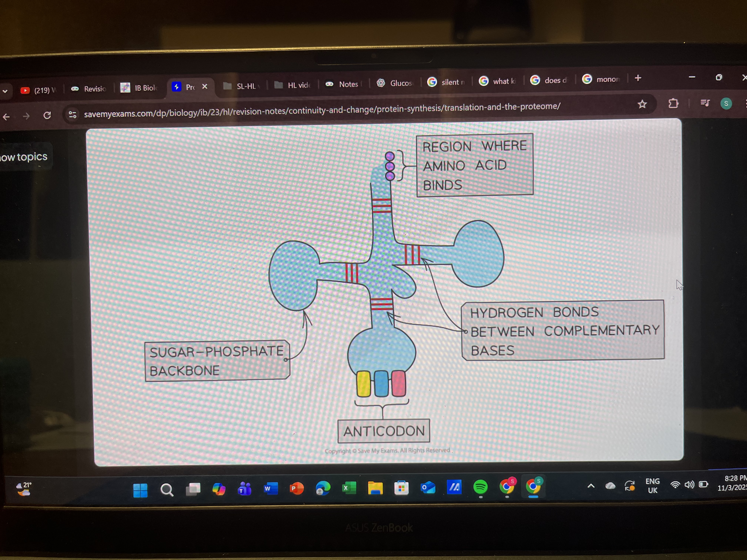747x560 pixels.
Task: Check battery status in the tray
Action: point(703,484)
